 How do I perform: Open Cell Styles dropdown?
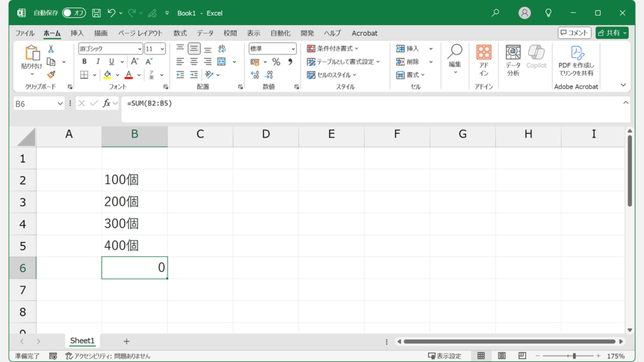pos(332,75)
